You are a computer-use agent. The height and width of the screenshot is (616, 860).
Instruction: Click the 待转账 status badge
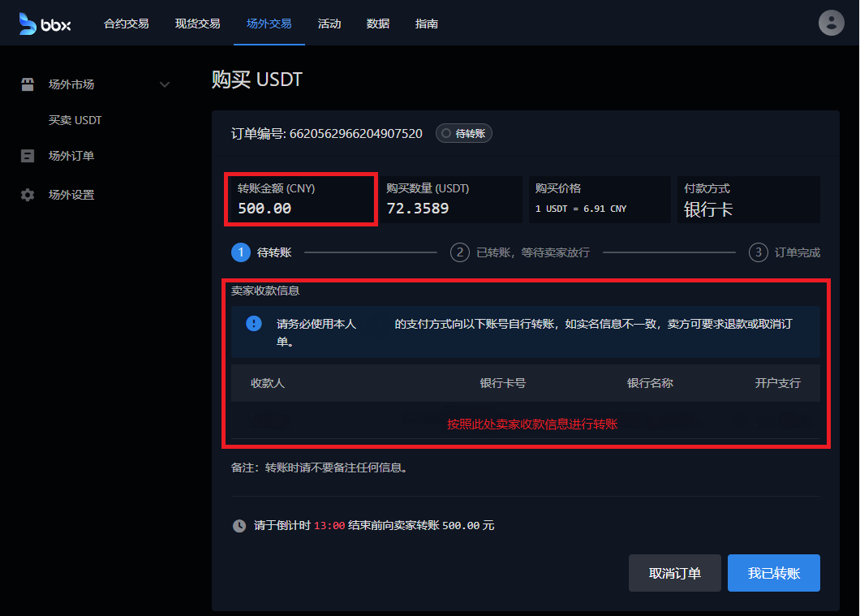point(464,133)
